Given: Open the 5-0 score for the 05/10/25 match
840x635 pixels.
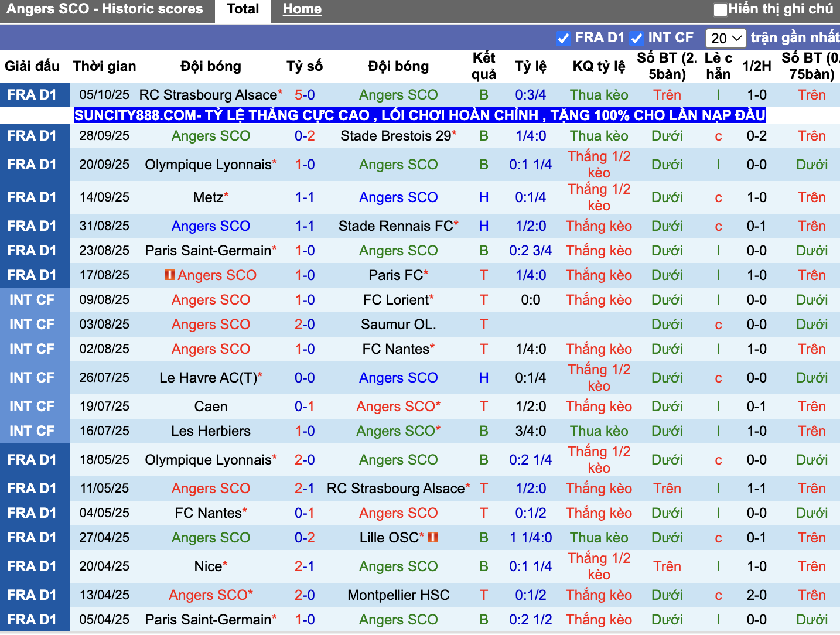Looking at the screenshot, I should tap(305, 95).
